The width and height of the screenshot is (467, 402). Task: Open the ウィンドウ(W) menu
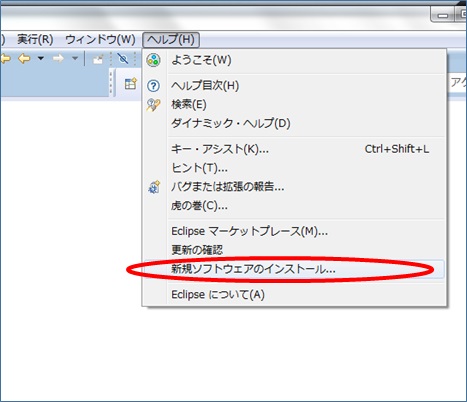pyautogui.click(x=100, y=40)
